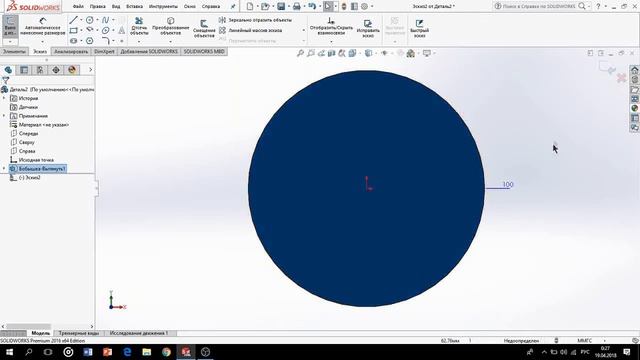
Task: Select the Circle sketch tool
Action: click(89, 20)
